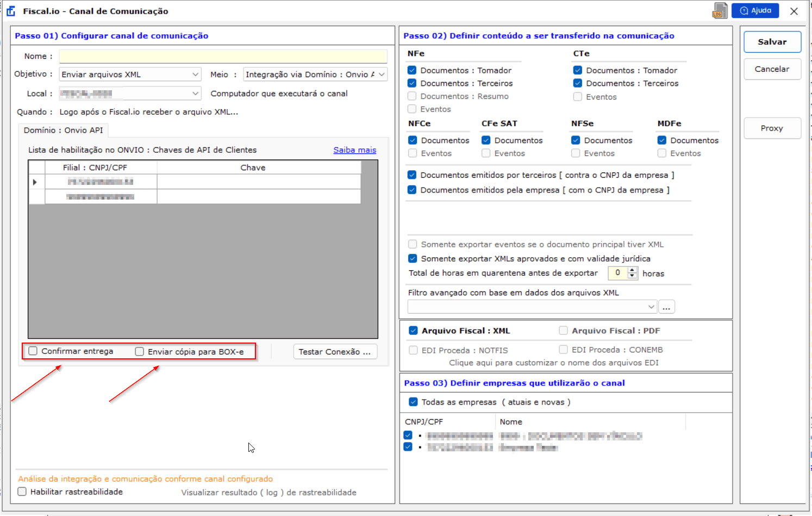The width and height of the screenshot is (812, 516).
Task: Click the Nome input field
Action: coord(223,57)
